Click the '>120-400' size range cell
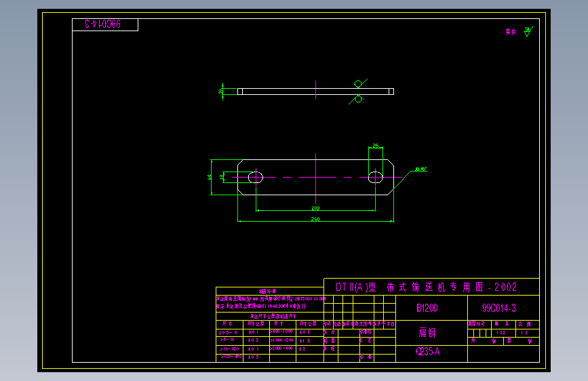Viewport: 588px width, 381px height. coord(231,357)
